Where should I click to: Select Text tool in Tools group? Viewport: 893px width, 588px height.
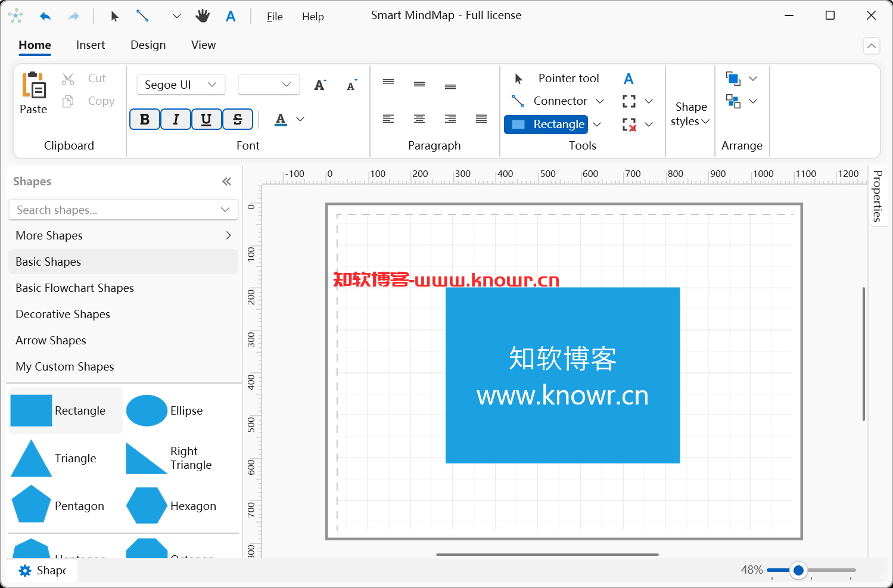[628, 79]
